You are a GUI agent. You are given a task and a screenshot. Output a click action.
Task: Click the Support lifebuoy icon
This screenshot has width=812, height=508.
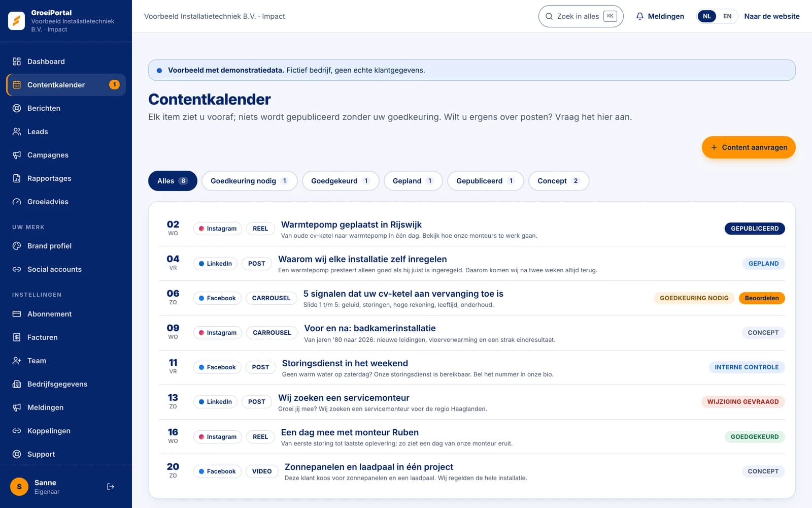[x=17, y=454]
